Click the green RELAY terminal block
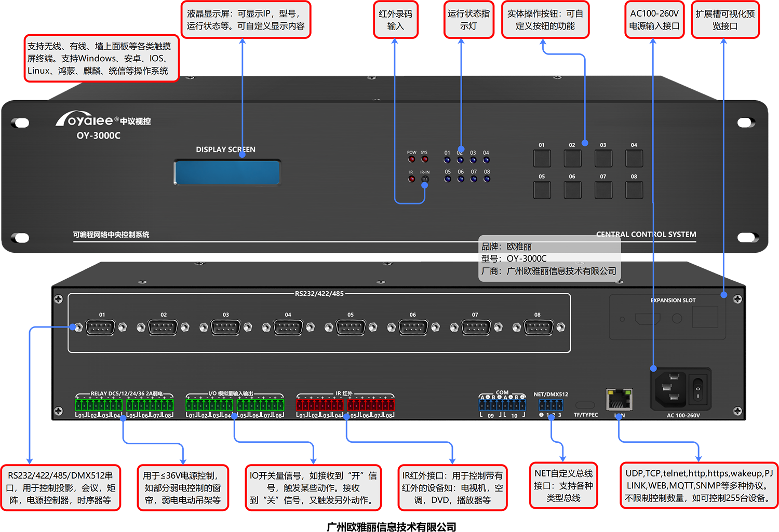This screenshot has height=532, width=779. [124, 404]
